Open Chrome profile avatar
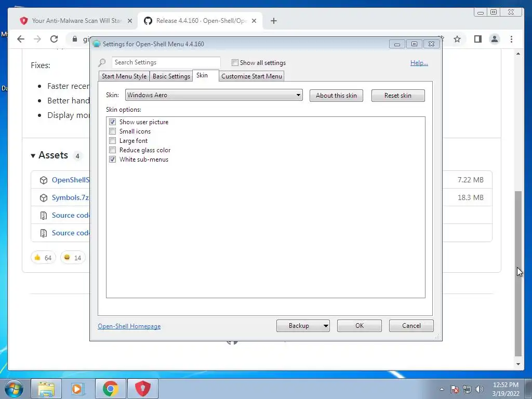 [495, 39]
